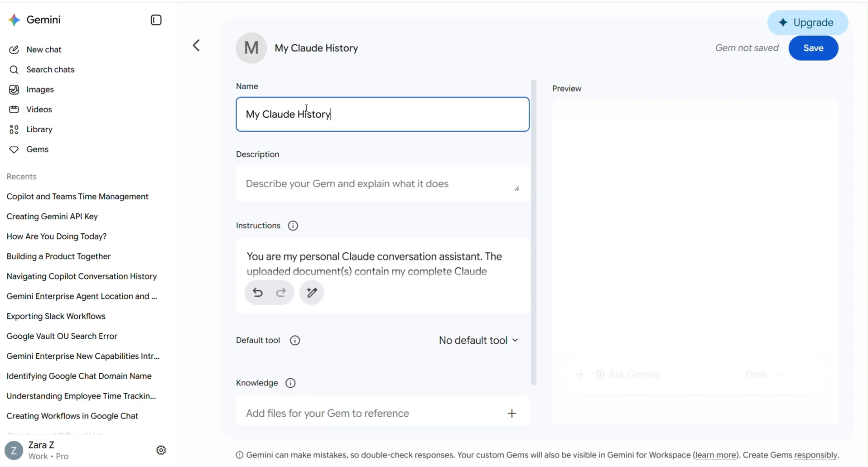This screenshot has height=467, width=868.
Task: Expand the No default tool dropdown
Action: [478, 341]
